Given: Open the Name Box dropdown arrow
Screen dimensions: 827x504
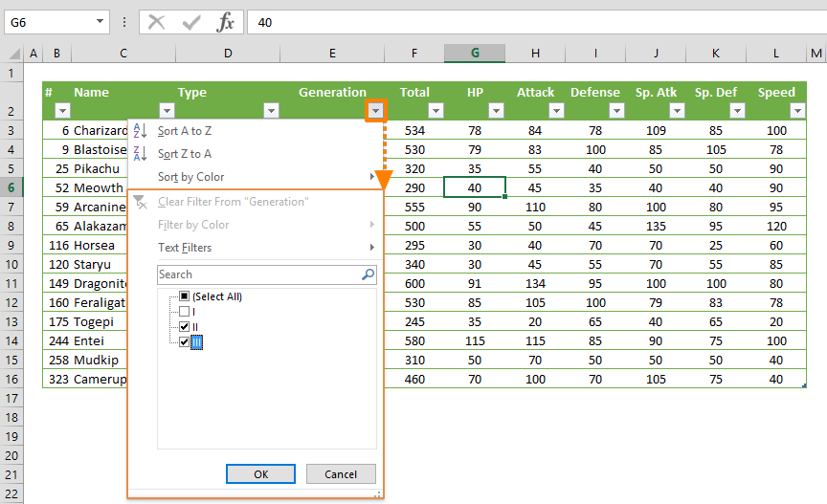Looking at the screenshot, I should [100, 22].
